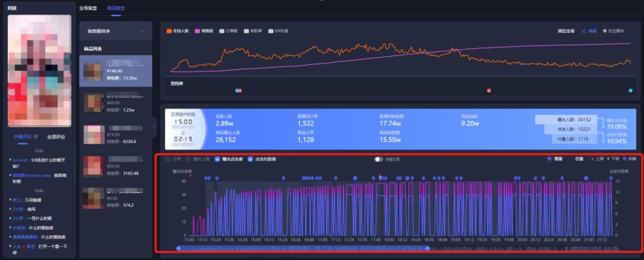Toggle the orange 在线人数 legend swatch

(169, 31)
